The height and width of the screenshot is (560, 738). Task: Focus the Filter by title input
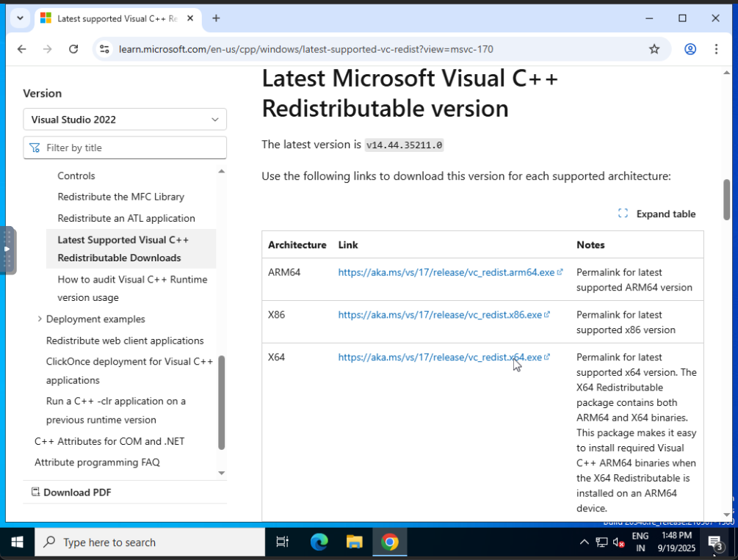125,148
